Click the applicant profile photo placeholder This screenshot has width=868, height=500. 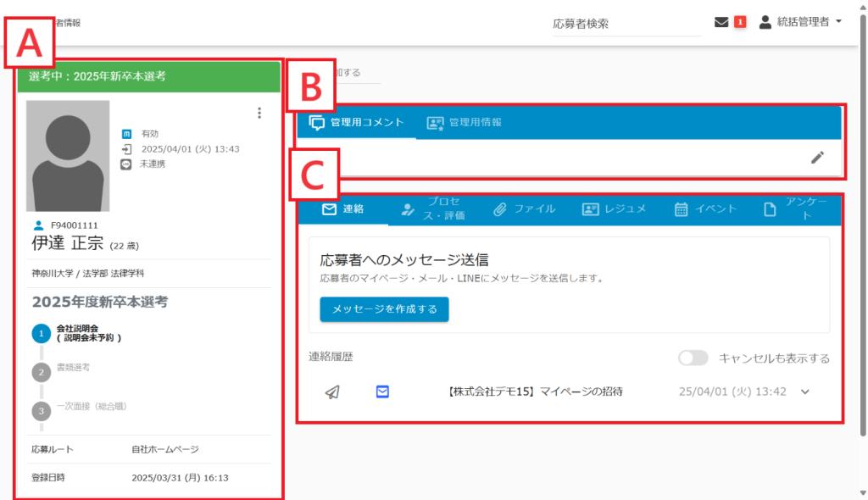tap(68, 156)
